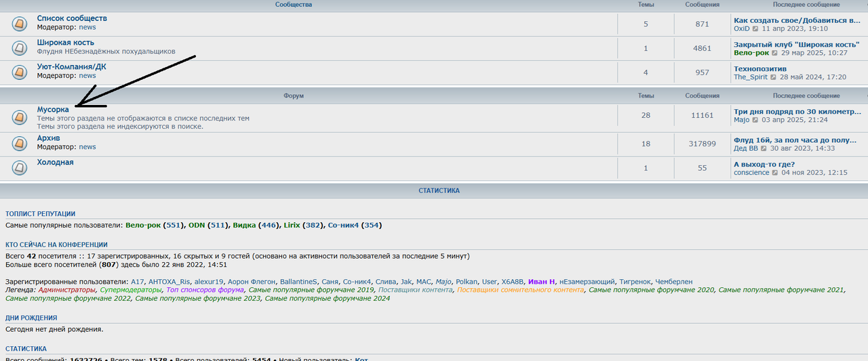This screenshot has width=868, height=361.
Task: Open online user АНТОХА_Ris
Action: (170, 281)
